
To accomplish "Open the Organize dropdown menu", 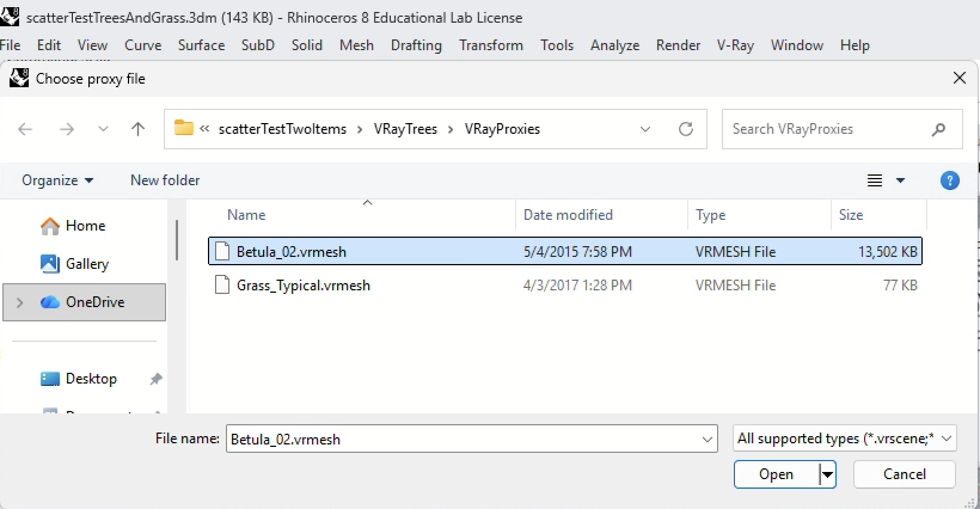I will pyautogui.click(x=57, y=180).
